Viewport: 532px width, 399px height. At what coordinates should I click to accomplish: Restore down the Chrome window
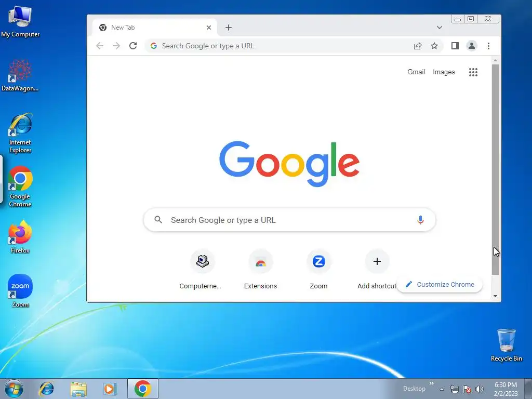pos(471,19)
